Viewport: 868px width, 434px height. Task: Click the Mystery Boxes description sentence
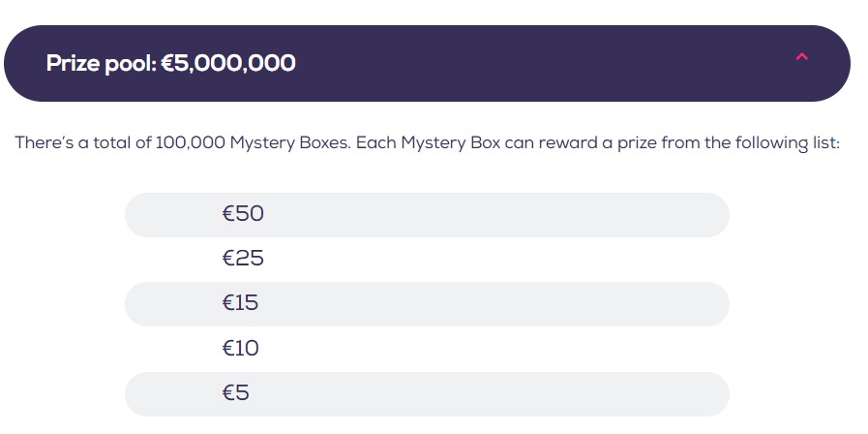coord(427,143)
